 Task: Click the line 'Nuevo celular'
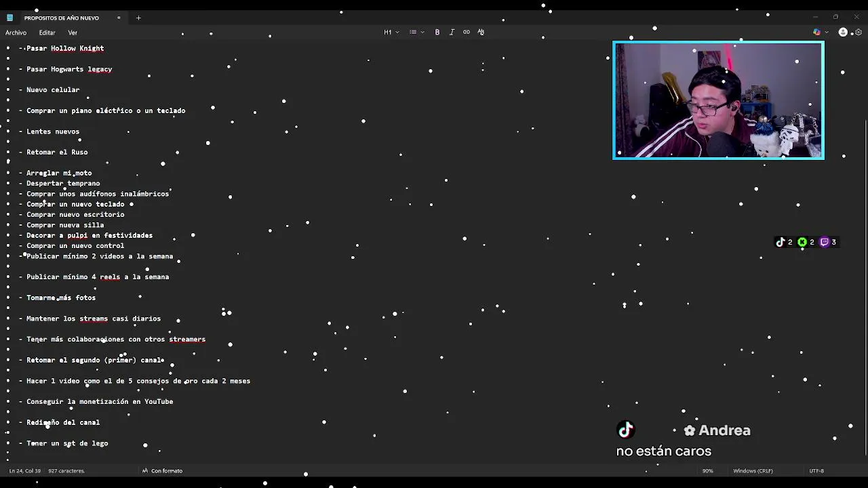pos(53,89)
